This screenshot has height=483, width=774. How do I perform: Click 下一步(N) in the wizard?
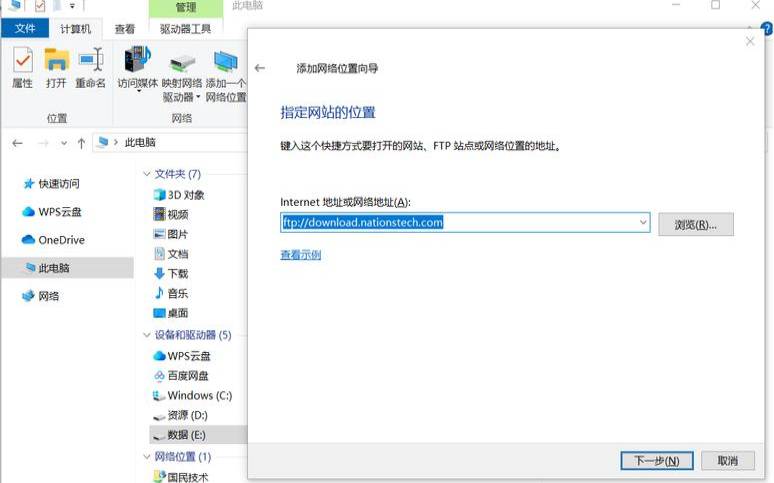[657, 461]
